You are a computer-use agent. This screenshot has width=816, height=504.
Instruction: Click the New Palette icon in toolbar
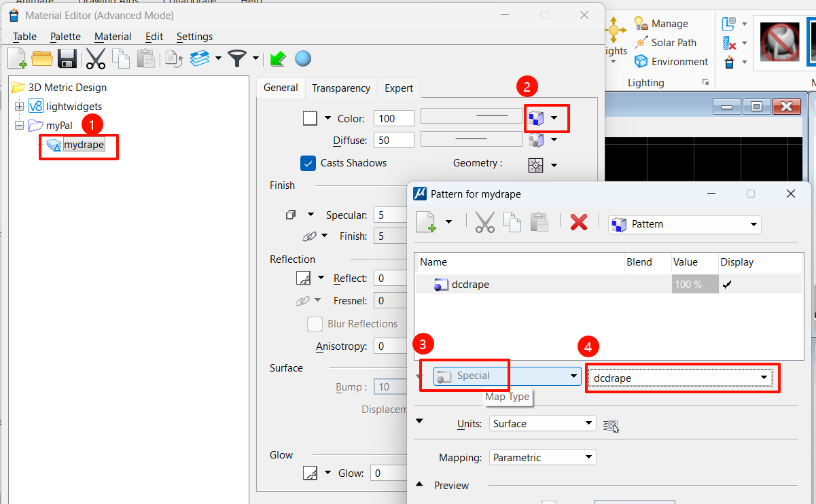point(17,59)
